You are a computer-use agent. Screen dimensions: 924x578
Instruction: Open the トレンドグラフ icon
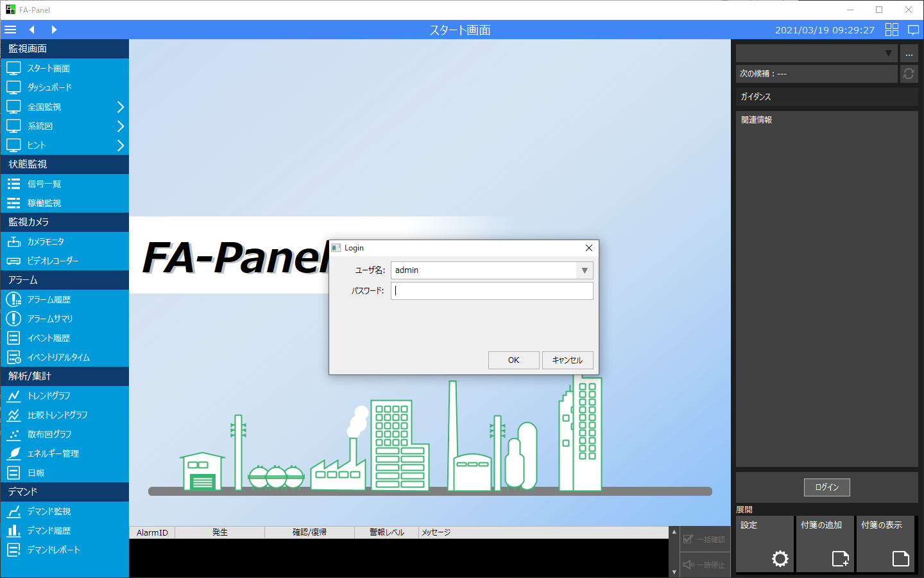pyautogui.click(x=13, y=396)
